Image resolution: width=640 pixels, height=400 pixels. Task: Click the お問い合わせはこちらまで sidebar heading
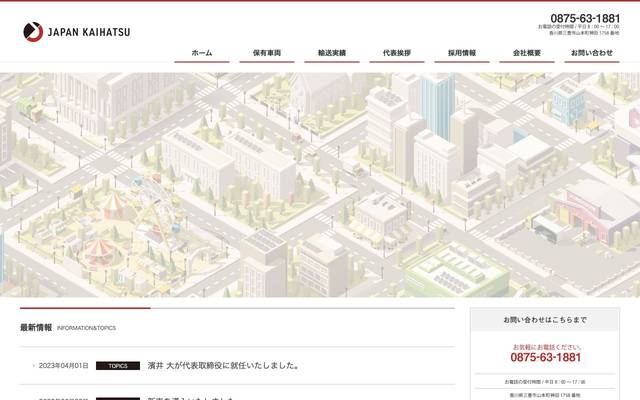pos(545,320)
